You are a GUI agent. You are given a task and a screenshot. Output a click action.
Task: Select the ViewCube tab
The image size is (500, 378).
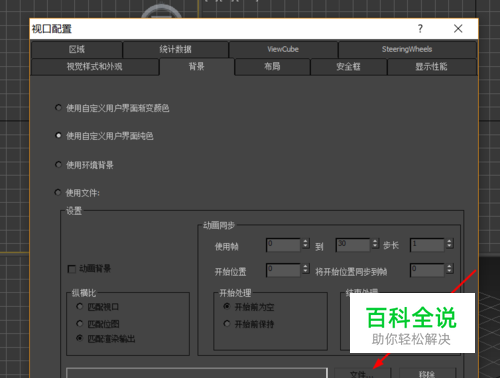click(x=283, y=49)
